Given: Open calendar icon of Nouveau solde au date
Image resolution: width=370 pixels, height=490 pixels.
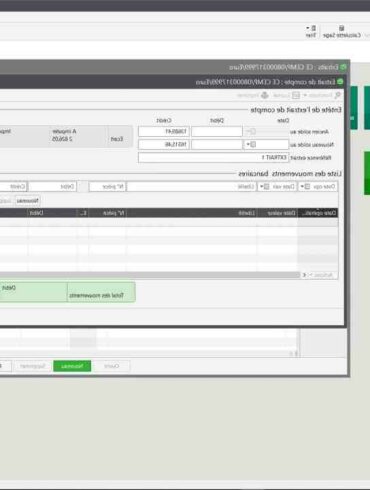Looking at the screenshot, I should pos(253,144).
